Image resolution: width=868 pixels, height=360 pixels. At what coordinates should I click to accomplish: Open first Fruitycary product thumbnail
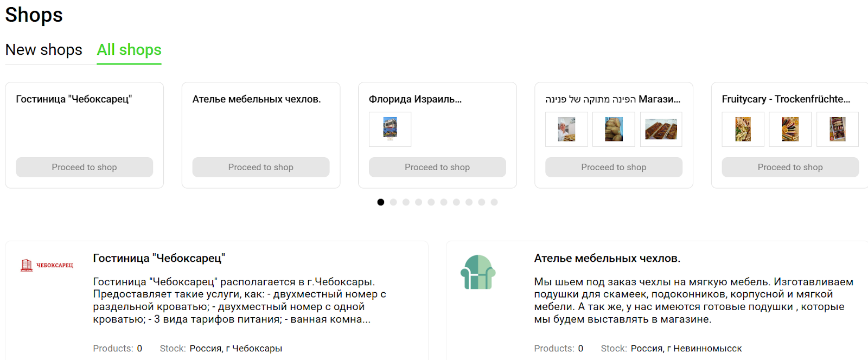[x=743, y=129]
